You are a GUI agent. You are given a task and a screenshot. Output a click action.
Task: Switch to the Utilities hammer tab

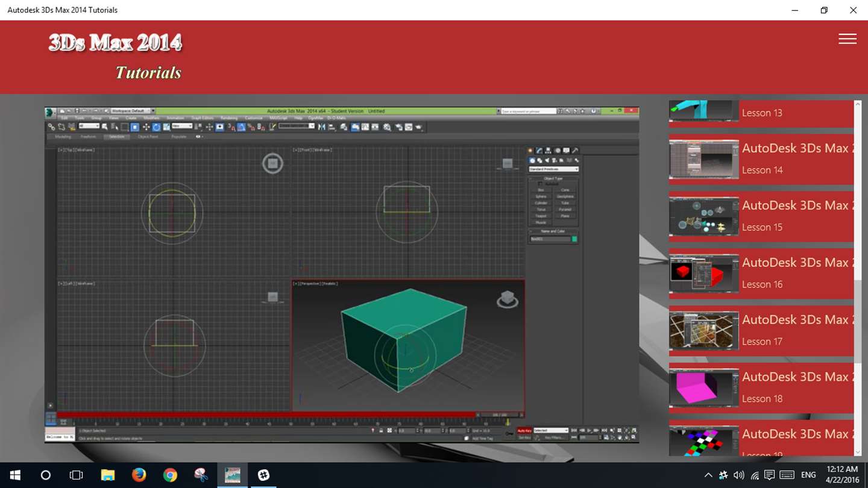575,151
